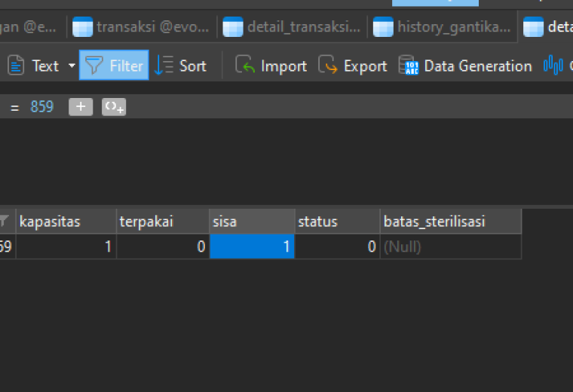Click the chart icon after Data Generation
This screenshot has width=573, height=392.
553,66
